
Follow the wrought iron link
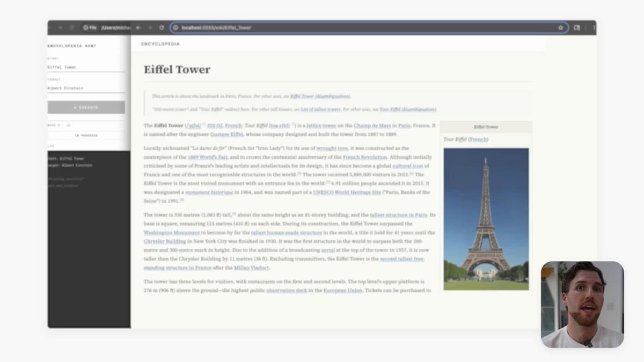(332, 149)
